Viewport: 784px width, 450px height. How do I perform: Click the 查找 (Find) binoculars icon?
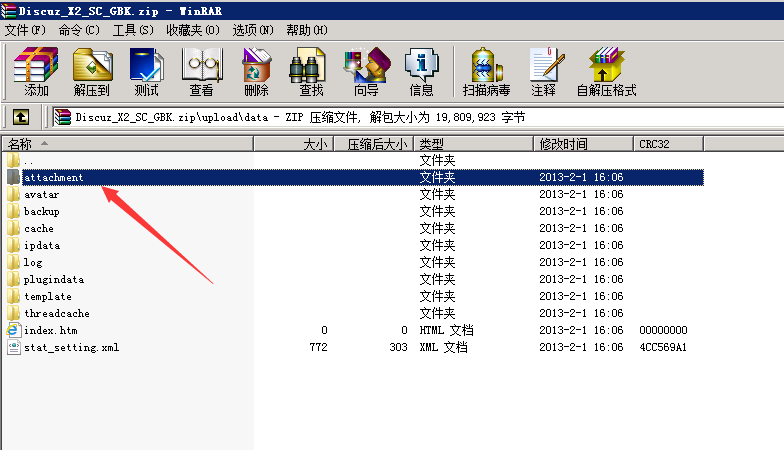311,70
